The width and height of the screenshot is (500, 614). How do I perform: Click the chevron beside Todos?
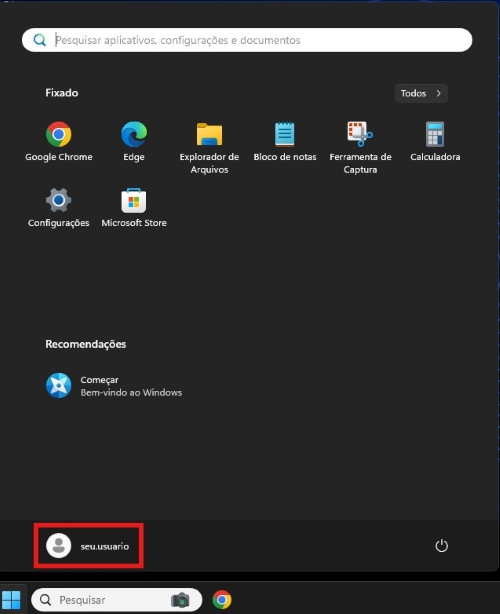click(439, 93)
